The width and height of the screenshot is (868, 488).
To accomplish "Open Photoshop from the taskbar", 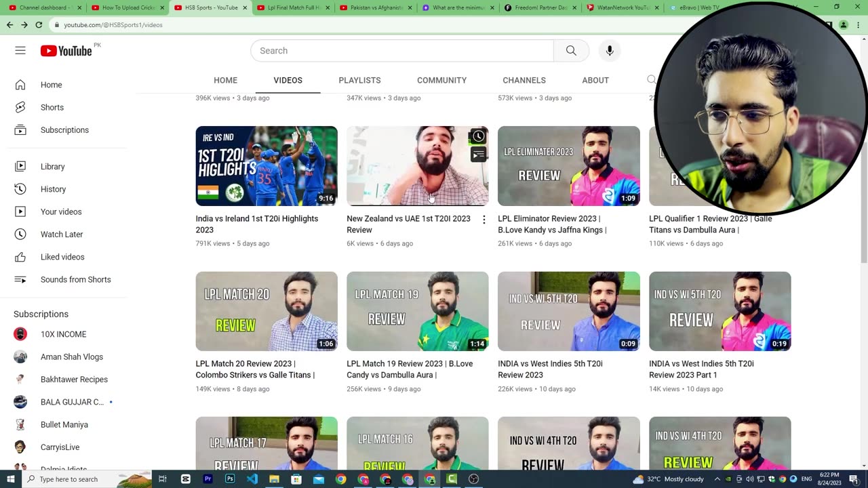I will coord(230,479).
